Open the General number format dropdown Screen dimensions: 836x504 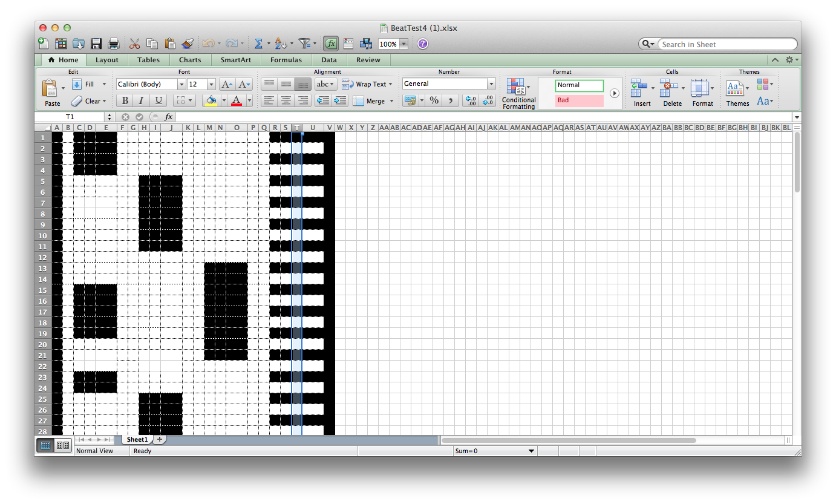tap(491, 83)
